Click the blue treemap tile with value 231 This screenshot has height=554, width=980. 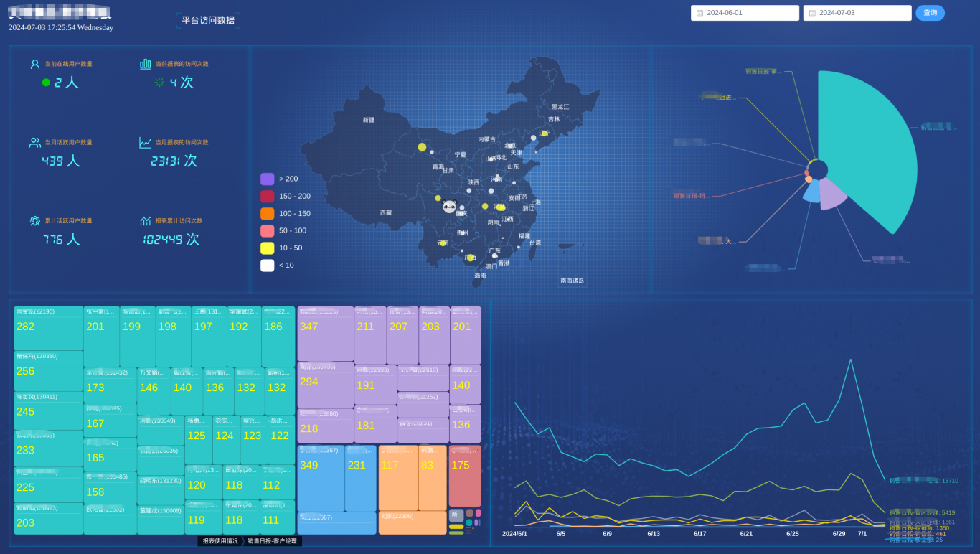pyautogui.click(x=360, y=478)
